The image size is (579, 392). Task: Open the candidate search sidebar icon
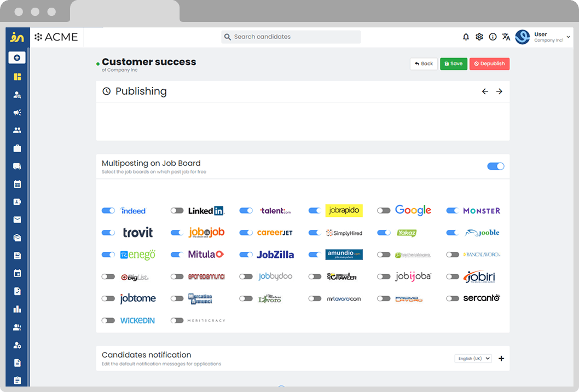coord(18,95)
